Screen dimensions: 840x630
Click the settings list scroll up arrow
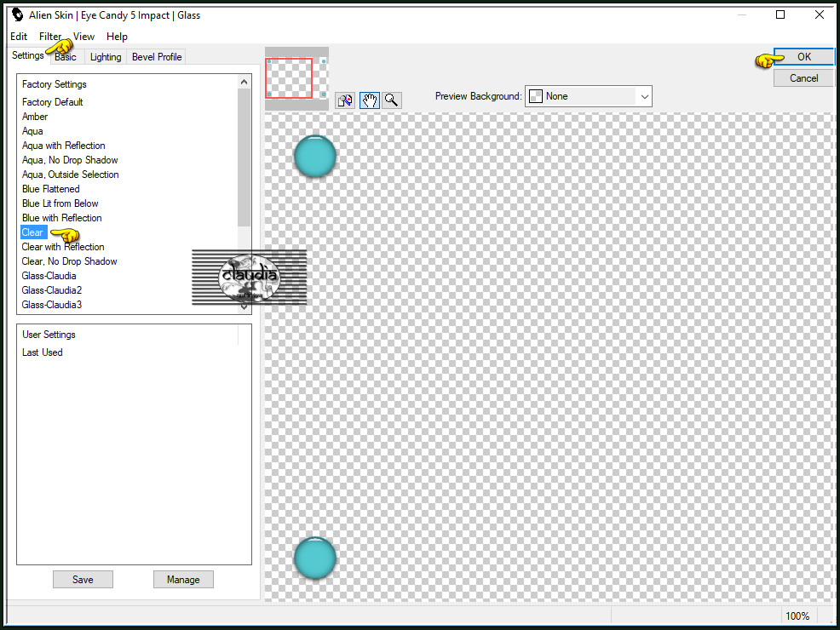click(245, 82)
